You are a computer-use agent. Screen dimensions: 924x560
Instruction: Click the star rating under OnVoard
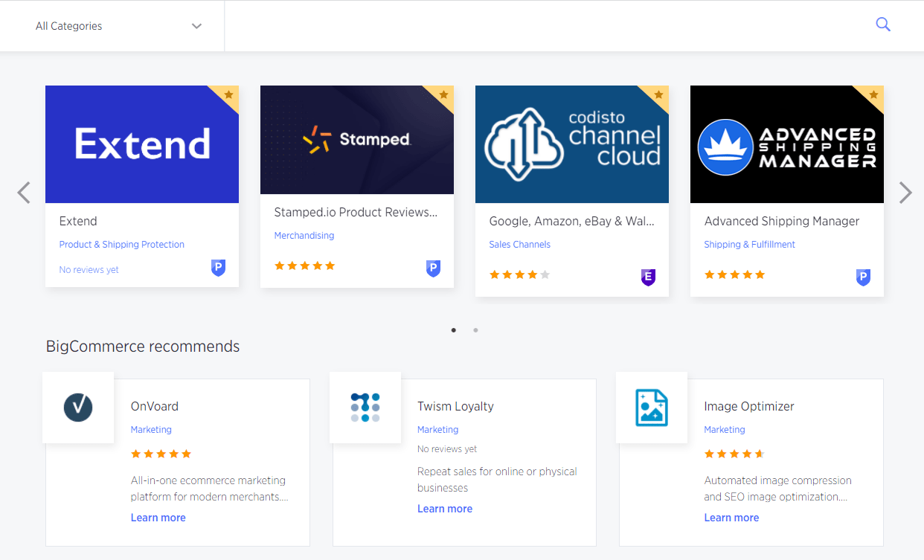click(x=161, y=454)
